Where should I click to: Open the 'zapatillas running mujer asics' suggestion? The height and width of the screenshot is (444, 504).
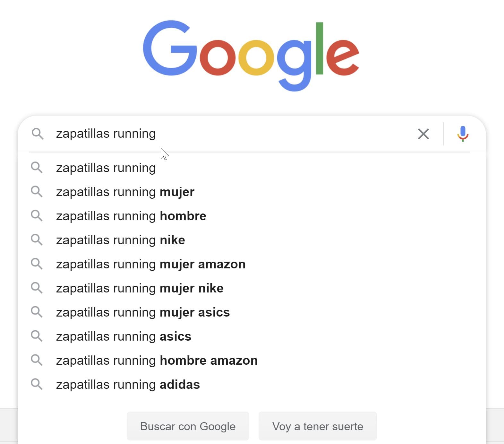143,312
